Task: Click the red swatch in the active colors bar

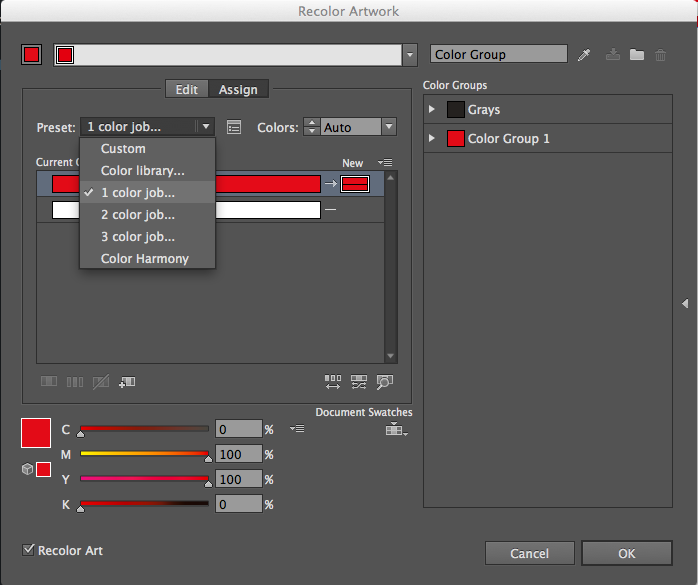Action: tap(65, 55)
